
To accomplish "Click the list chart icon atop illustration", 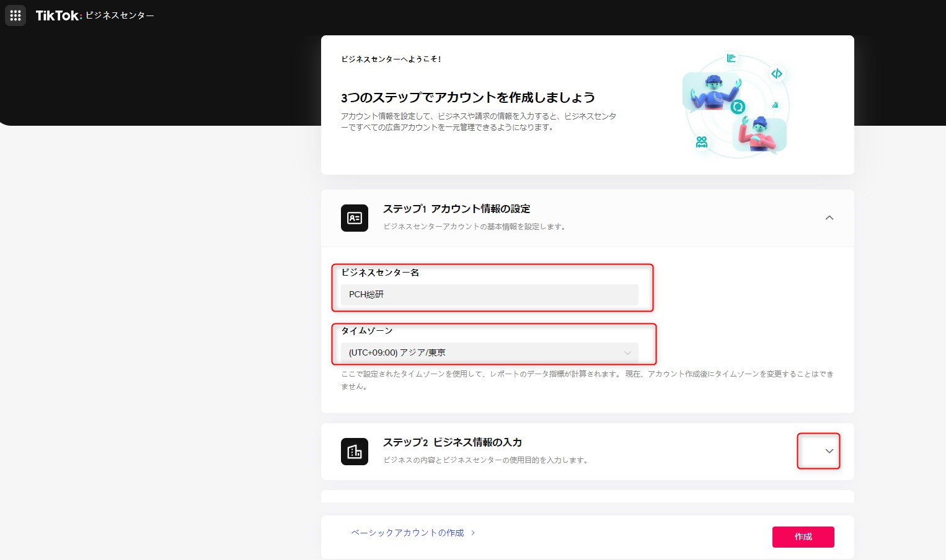I will [x=732, y=58].
